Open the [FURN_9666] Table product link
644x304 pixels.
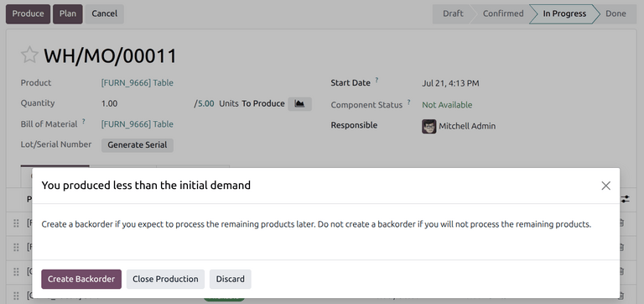138,83
